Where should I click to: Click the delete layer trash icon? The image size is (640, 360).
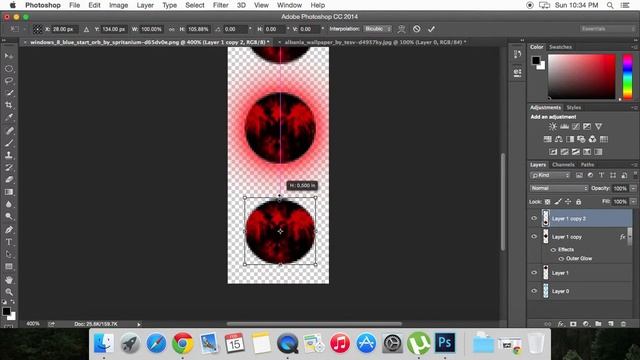pos(623,324)
